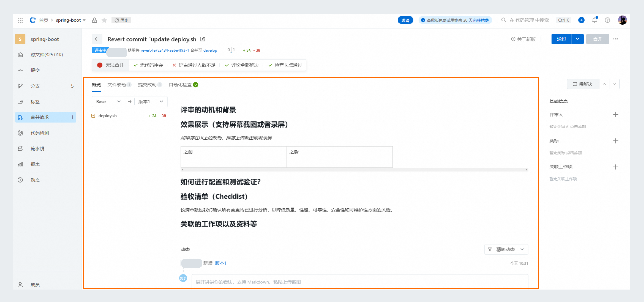644x302 pixels.
Task: Focus the 在代码管理中搜索 search box
Action: tap(529, 20)
